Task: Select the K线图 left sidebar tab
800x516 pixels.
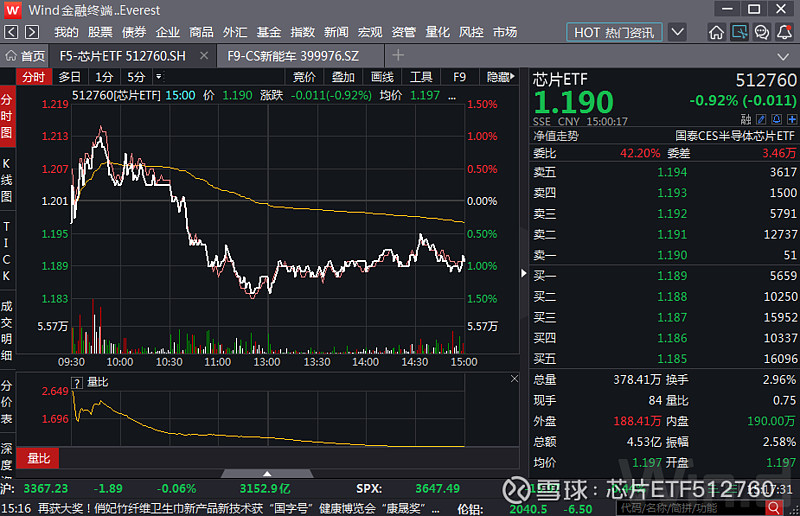Action: coord(7,180)
